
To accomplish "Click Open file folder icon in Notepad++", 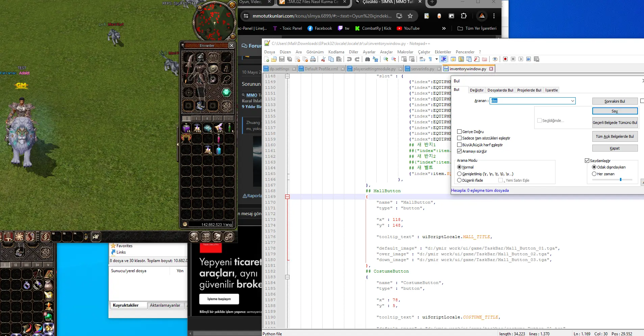I will coord(274,59).
